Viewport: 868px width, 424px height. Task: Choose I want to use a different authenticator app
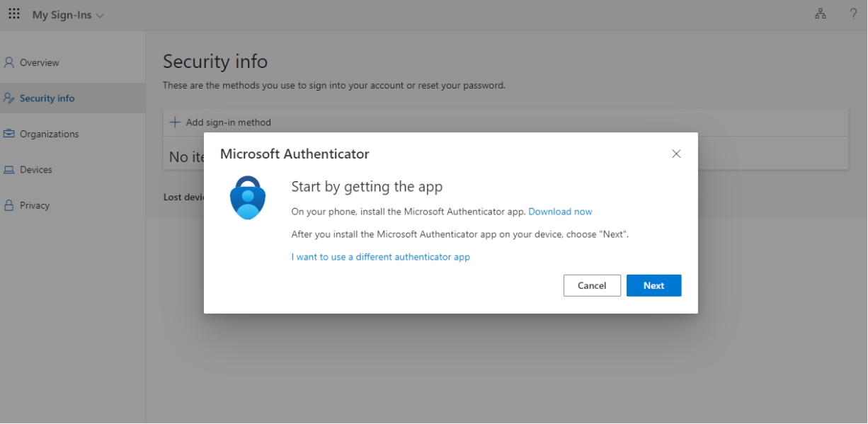pos(381,257)
